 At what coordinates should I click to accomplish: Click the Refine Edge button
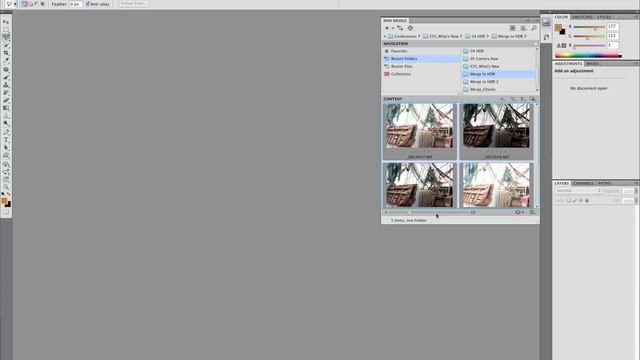[134, 4]
